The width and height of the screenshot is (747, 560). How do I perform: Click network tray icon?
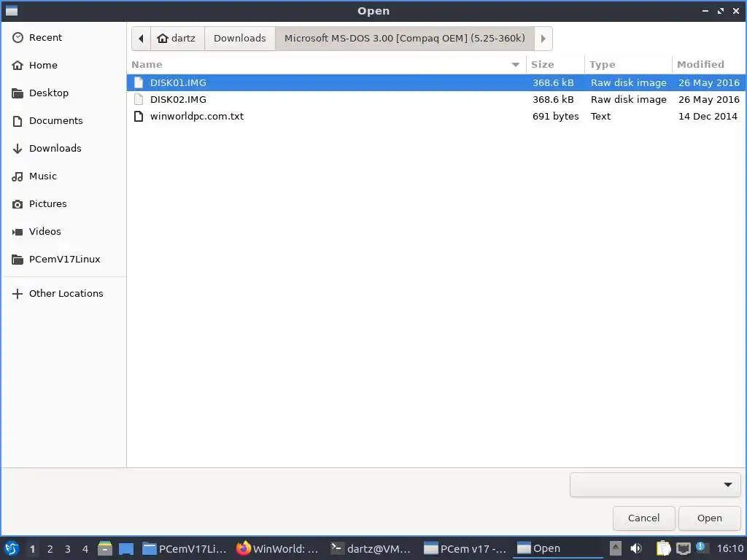tap(683, 549)
